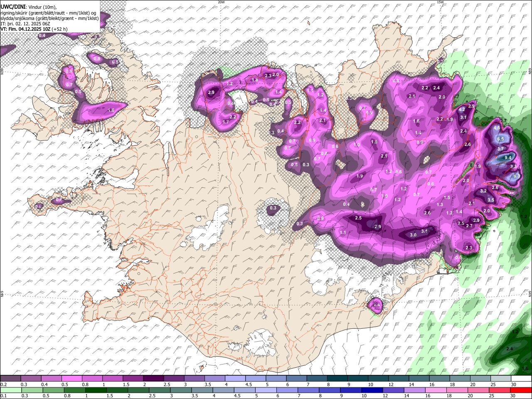
Task: Click lower legend bright red 30 swatch
Action: click(x=520, y=390)
